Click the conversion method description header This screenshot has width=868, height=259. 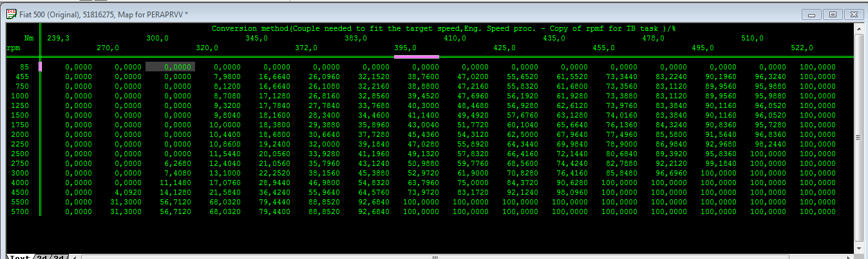pyautogui.click(x=443, y=28)
